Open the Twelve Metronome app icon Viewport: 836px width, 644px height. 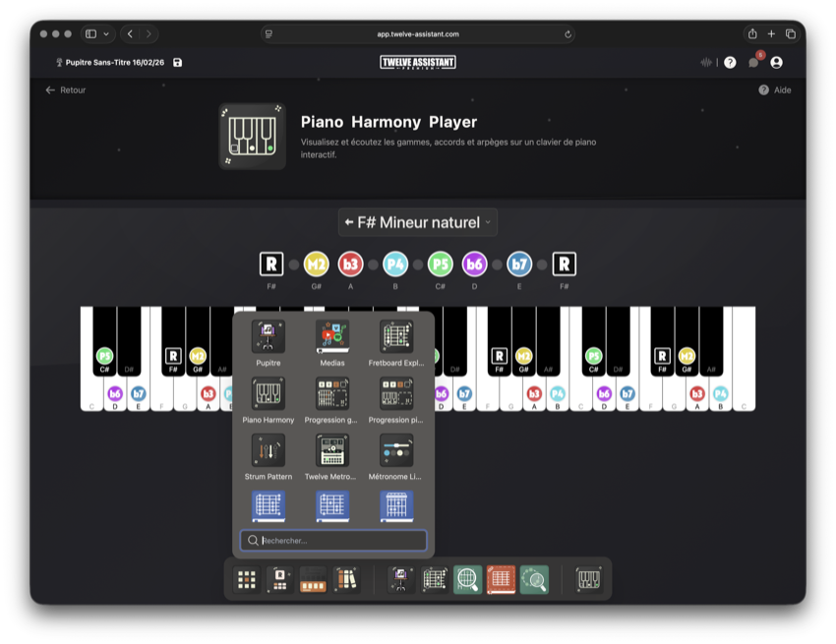332,451
